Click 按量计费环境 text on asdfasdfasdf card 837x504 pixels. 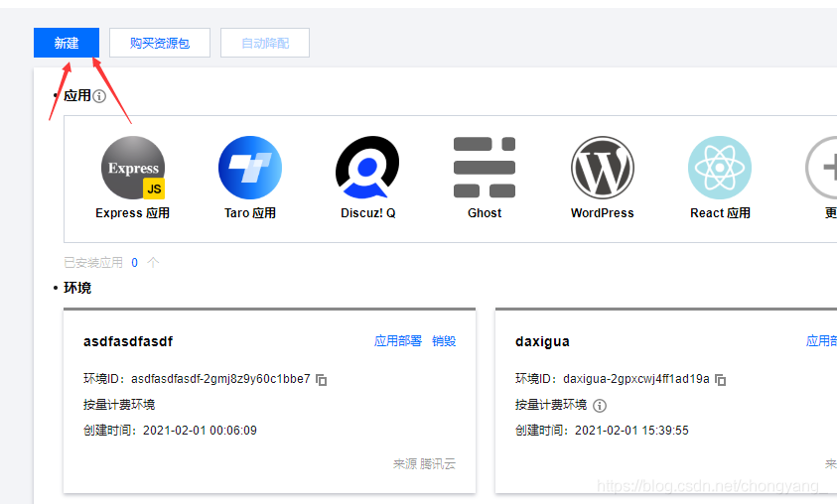pos(119,405)
